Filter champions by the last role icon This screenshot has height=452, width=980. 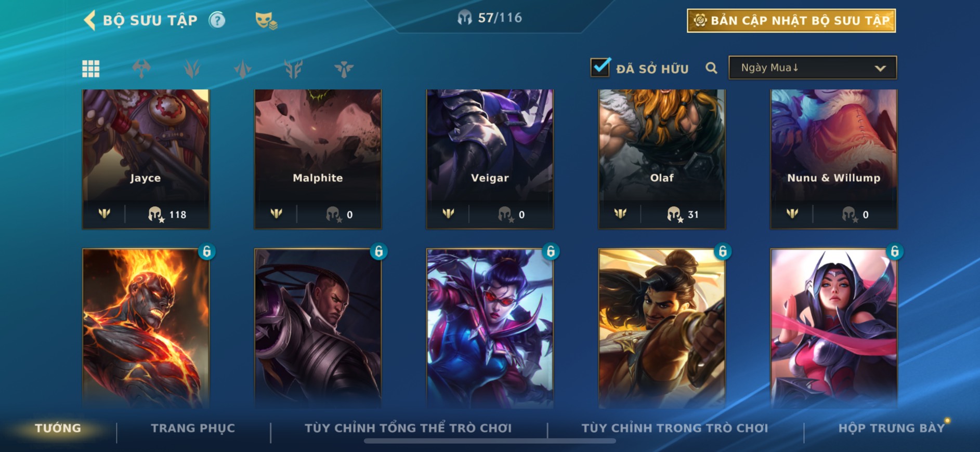coord(344,69)
